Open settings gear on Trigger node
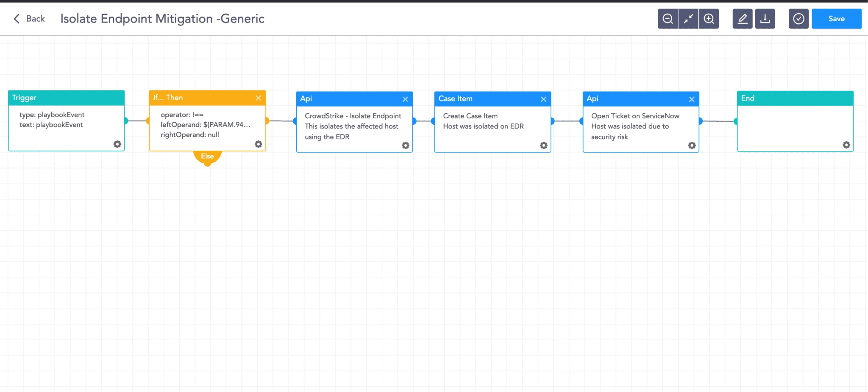Screen dimensions: 868x392 pyautogui.click(x=117, y=144)
